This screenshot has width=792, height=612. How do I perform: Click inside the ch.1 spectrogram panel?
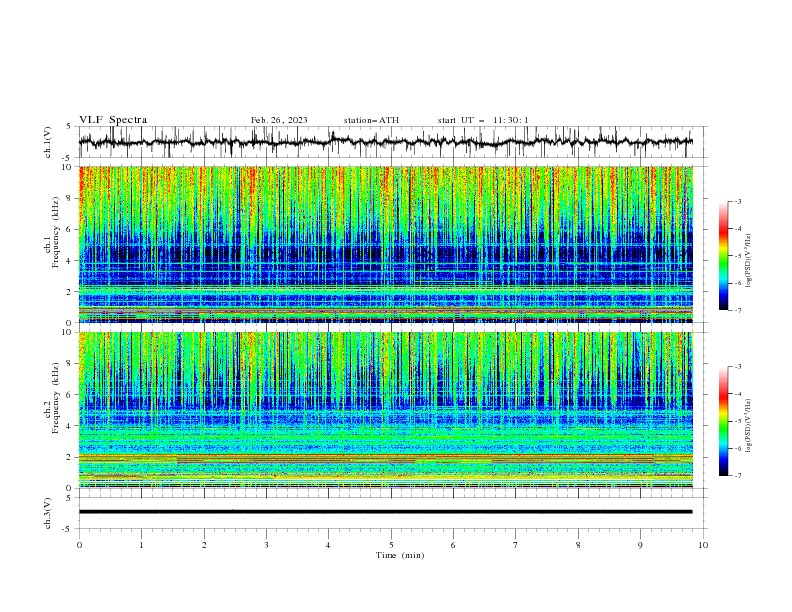click(385, 244)
